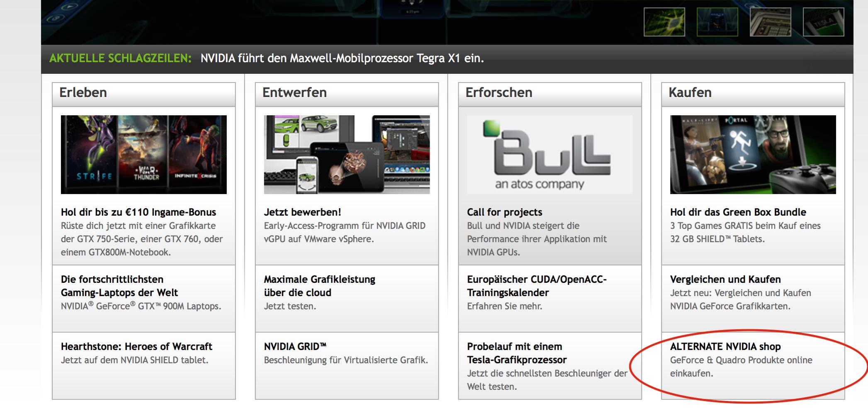868x418 pixels.
Task: Click the Bull an atos company logo
Action: [x=550, y=155]
